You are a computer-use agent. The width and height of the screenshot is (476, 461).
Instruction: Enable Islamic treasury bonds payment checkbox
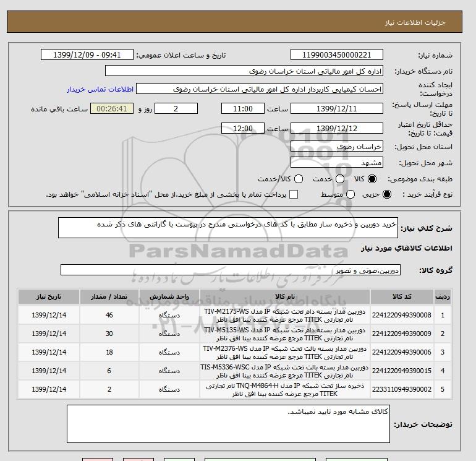294,194
